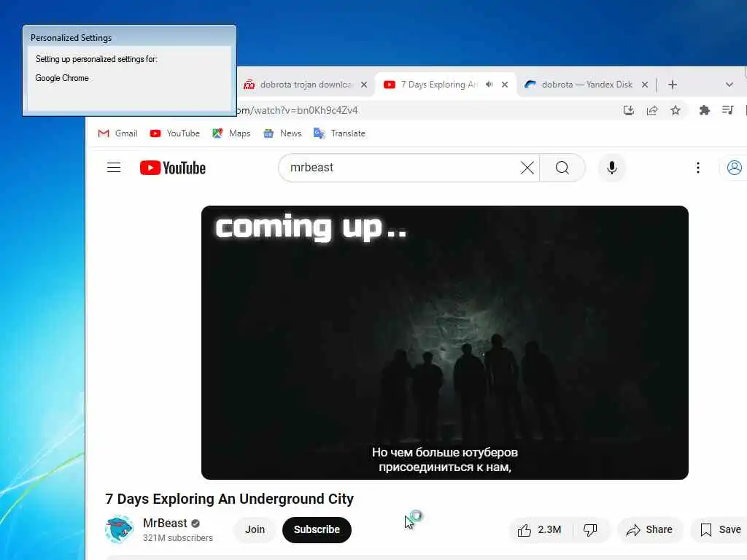Open YouTube settings three-dot menu
The width and height of the screenshot is (747, 560).
tap(698, 168)
